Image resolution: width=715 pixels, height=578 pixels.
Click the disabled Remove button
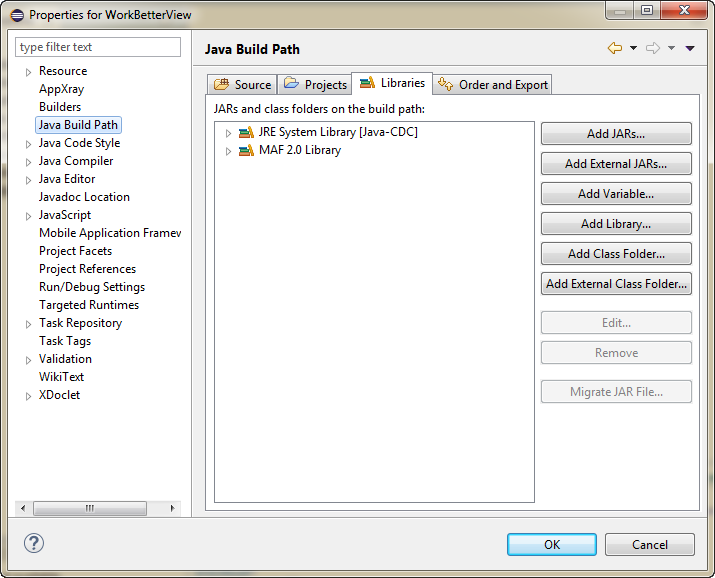click(x=616, y=353)
